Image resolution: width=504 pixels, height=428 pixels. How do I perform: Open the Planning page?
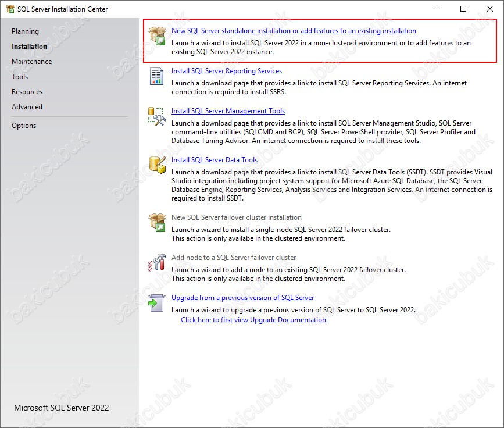click(x=25, y=31)
